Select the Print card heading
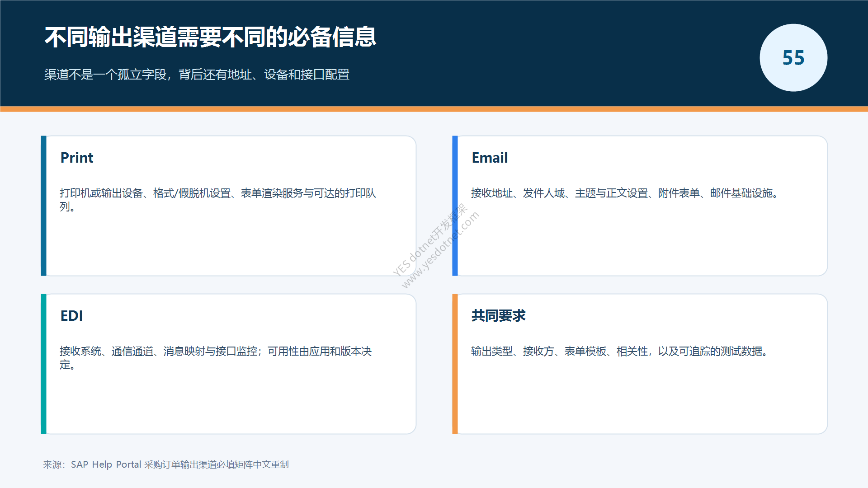Viewport: 868px width, 488px height. (77, 158)
